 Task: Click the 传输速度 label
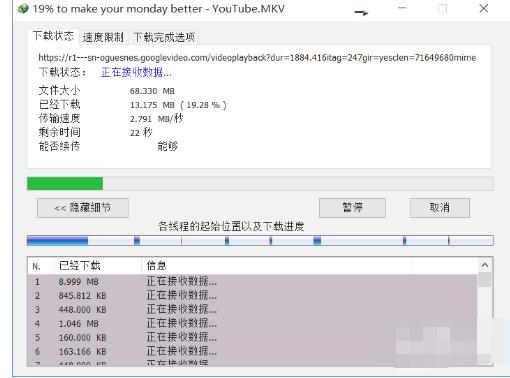59,118
